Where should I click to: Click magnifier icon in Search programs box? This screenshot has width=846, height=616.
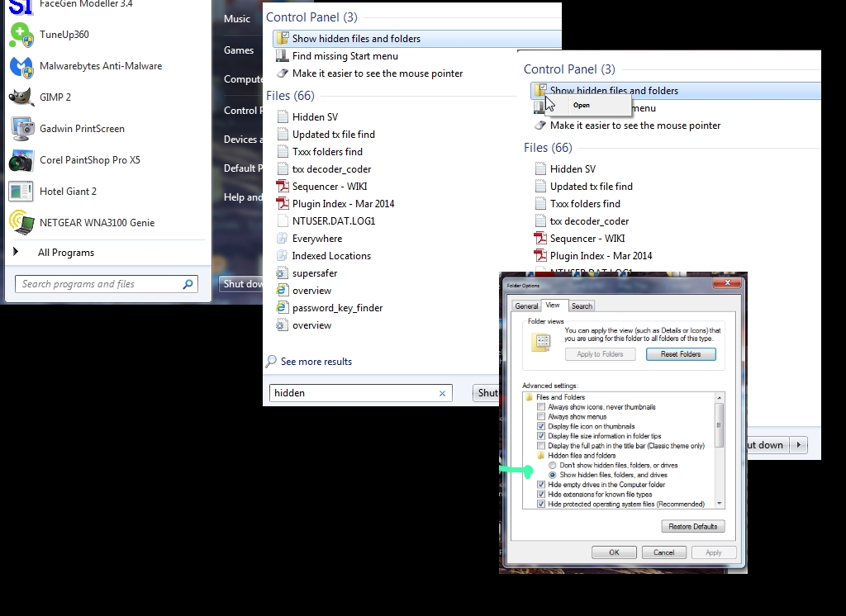188,284
